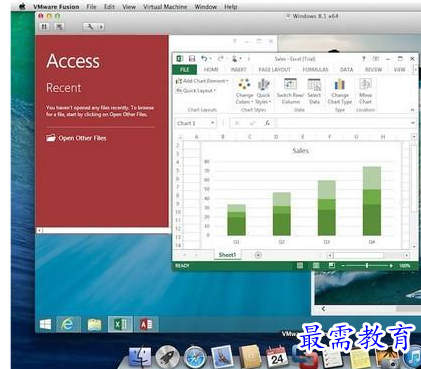Open the Excel FILE tab
The height and width of the screenshot is (369, 421).
point(184,69)
